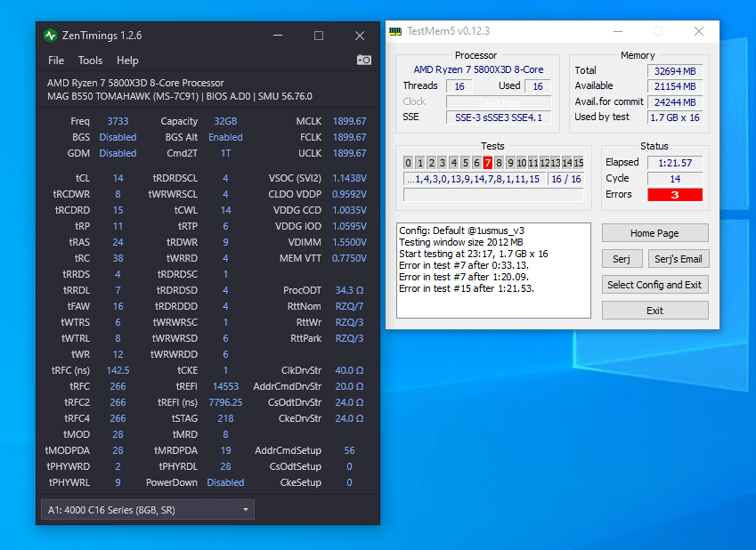Click the test sequence field ending 1,11,15
Viewport: 756px width, 550px height.
[x=475, y=179]
